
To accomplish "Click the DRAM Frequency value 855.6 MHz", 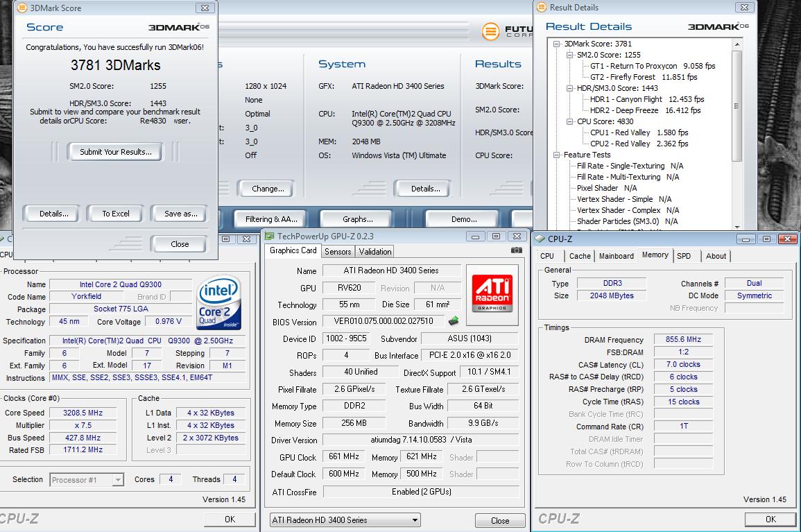I will (x=683, y=339).
